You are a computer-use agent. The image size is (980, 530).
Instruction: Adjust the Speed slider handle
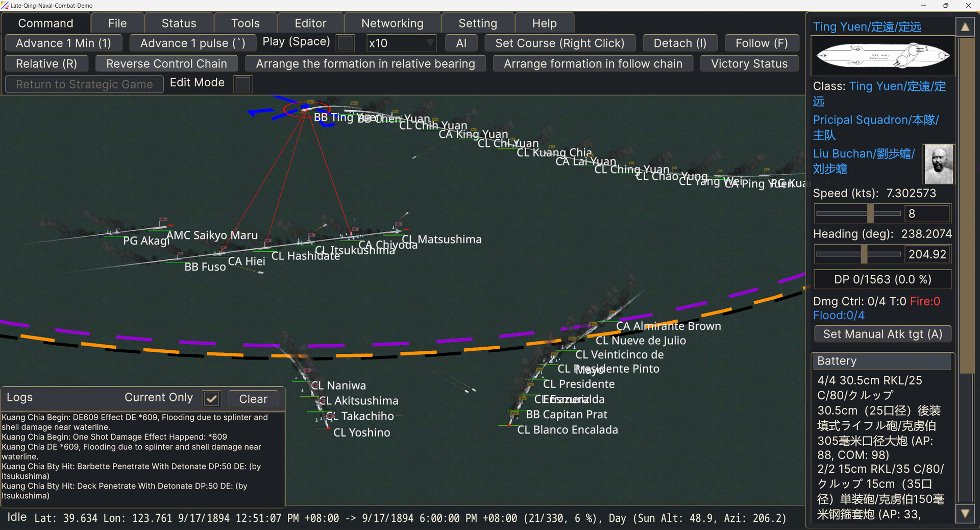(871, 213)
